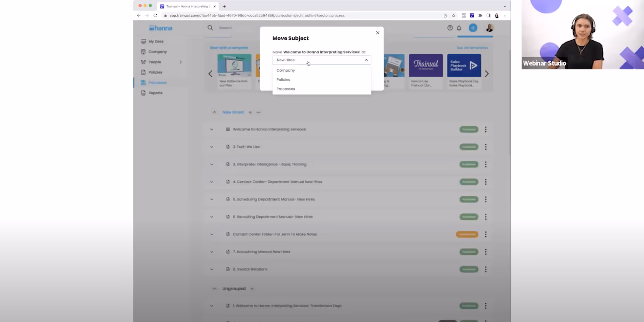Open options for 6. Recruiting Department Manual
644x322 pixels.
click(x=486, y=217)
